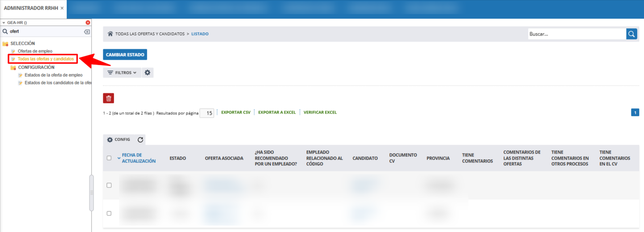The height and width of the screenshot is (232, 644).
Task: Click TODAS LAS OFERTAS Y CANDIDATOS breadcrumb
Action: point(150,34)
